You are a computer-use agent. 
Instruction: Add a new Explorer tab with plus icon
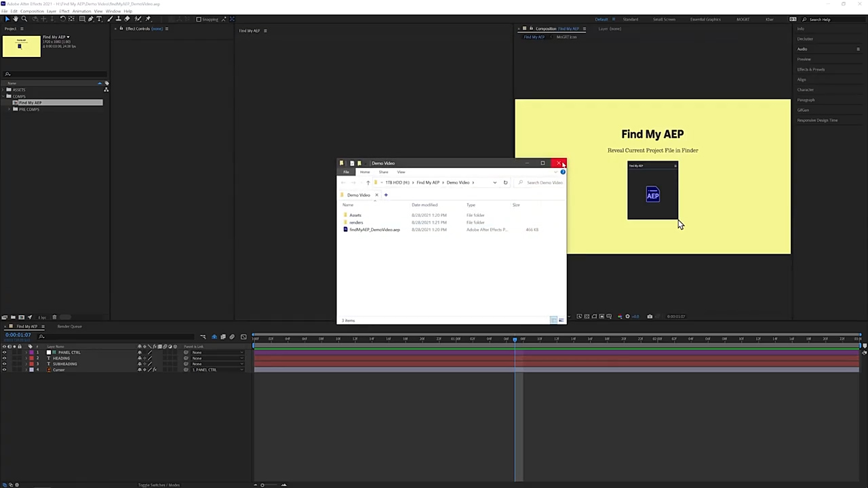point(386,195)
